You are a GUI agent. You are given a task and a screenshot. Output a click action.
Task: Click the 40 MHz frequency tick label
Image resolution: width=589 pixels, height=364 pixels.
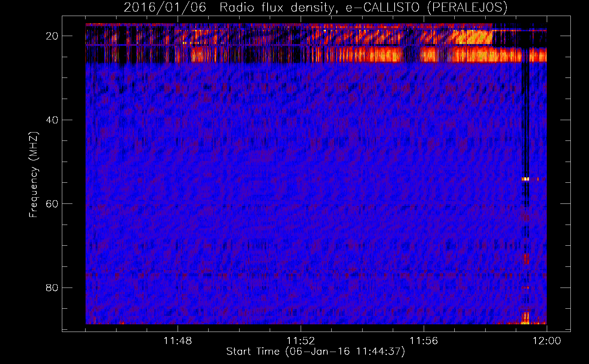tap(52, 120)
